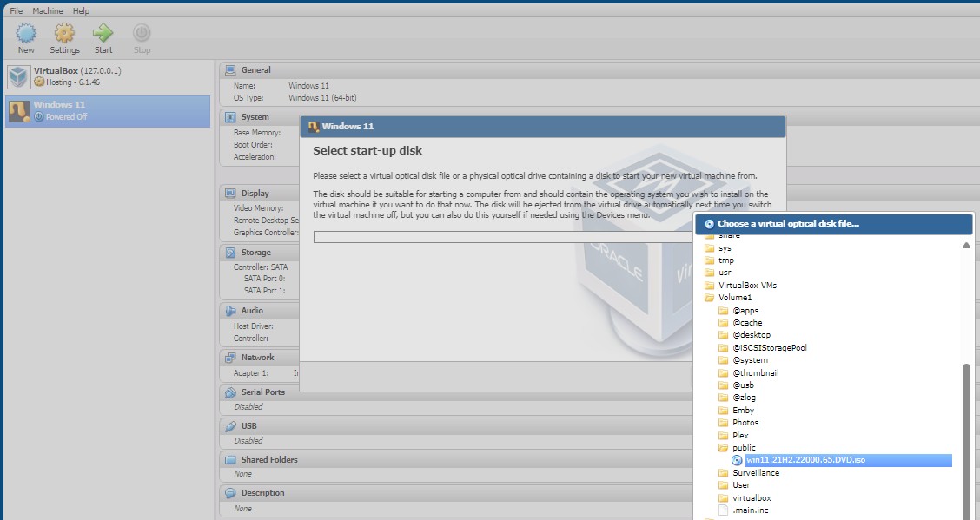Click the Description section speech-bubble icon
This screenshot has height=520, width=980.
(230, 492)
